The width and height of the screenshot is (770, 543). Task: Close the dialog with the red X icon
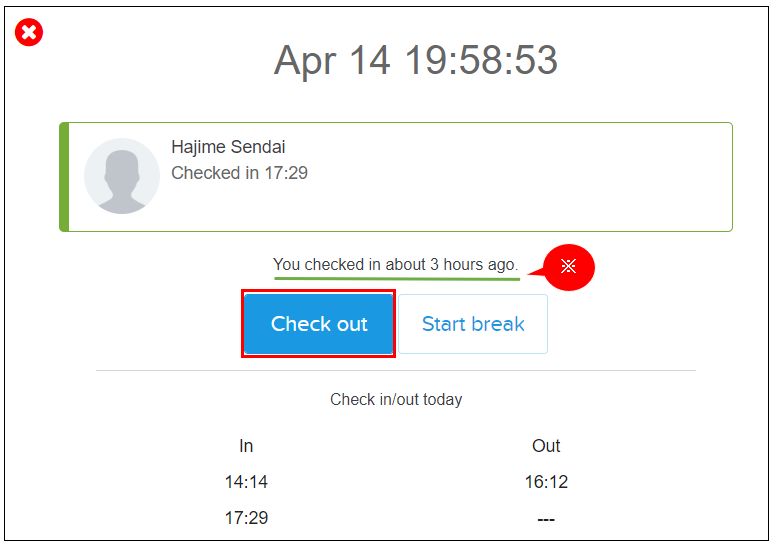click(30, 33)
